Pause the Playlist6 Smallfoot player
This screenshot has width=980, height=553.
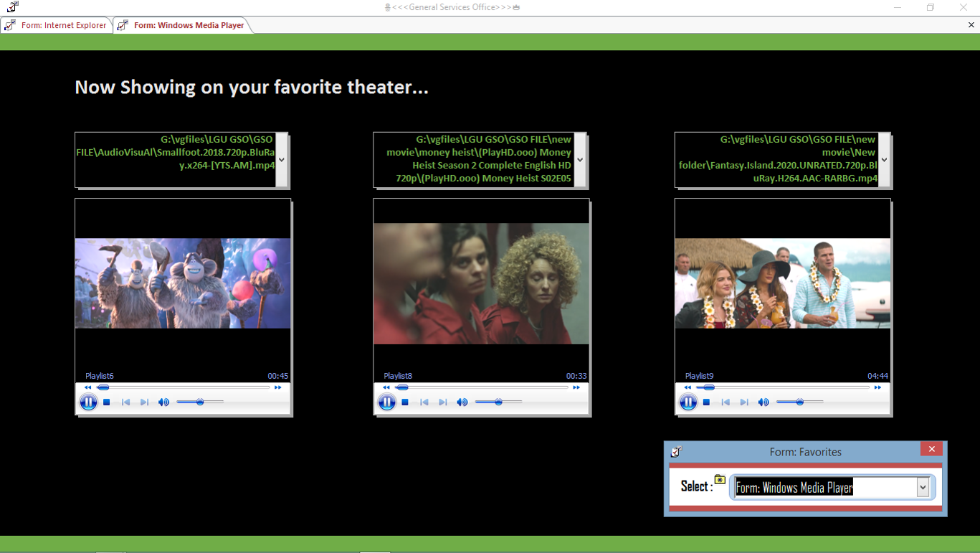coord(88,402)
